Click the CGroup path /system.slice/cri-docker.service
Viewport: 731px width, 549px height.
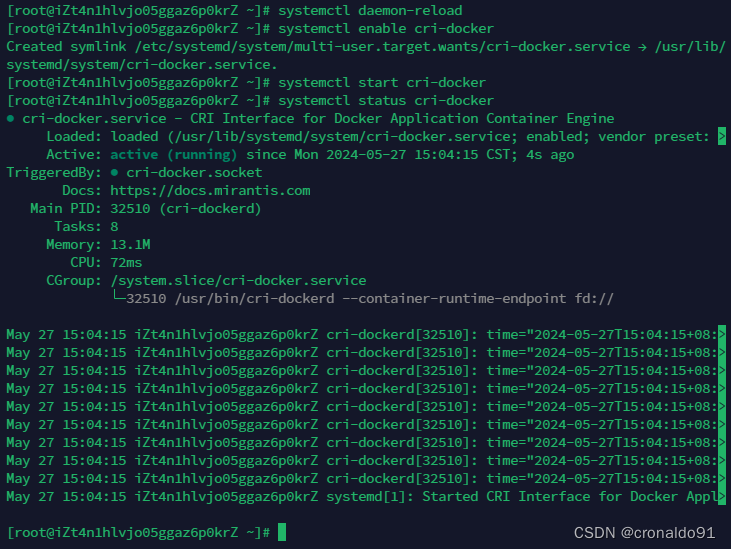point(238,281)
